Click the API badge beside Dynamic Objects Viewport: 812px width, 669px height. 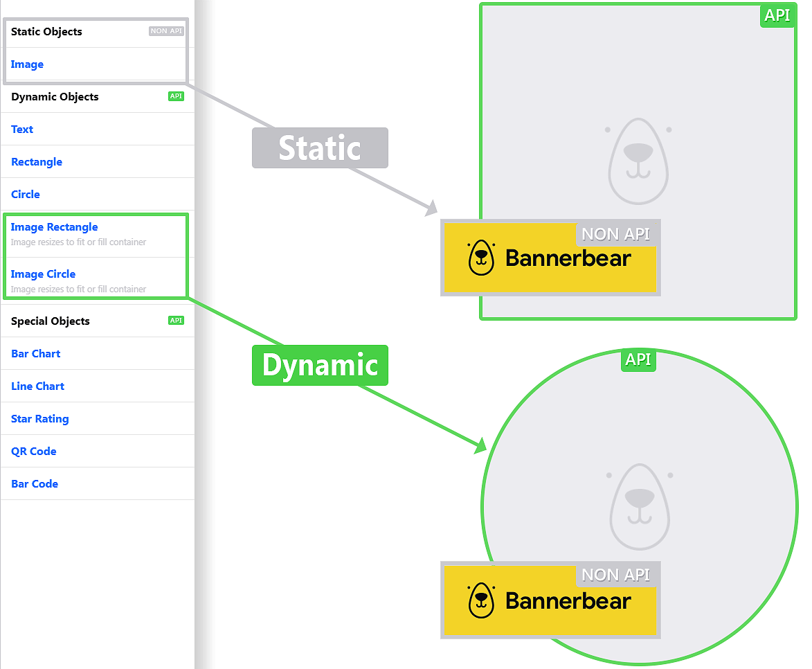(176, 96)
